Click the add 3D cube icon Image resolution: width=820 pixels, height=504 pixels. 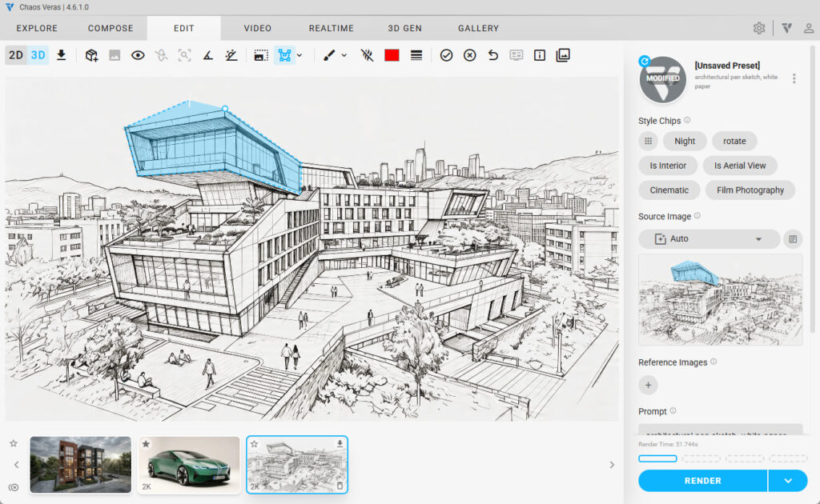(x=91, y=55)
